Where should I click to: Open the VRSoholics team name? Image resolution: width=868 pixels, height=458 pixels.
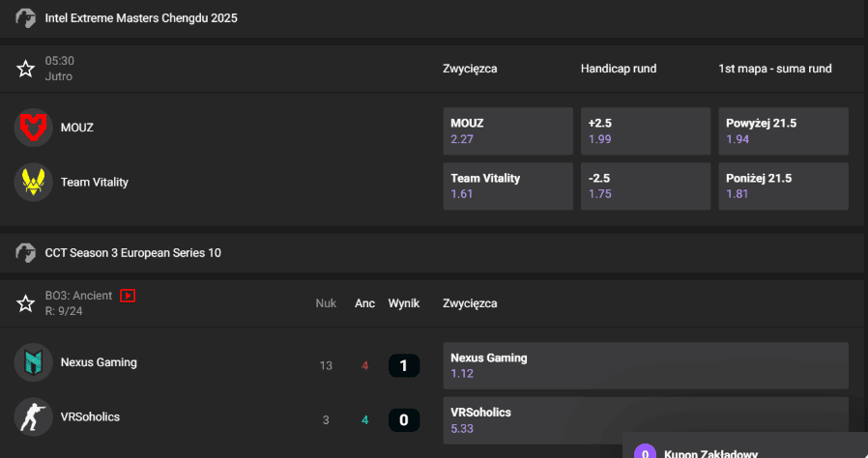(90, 417)
